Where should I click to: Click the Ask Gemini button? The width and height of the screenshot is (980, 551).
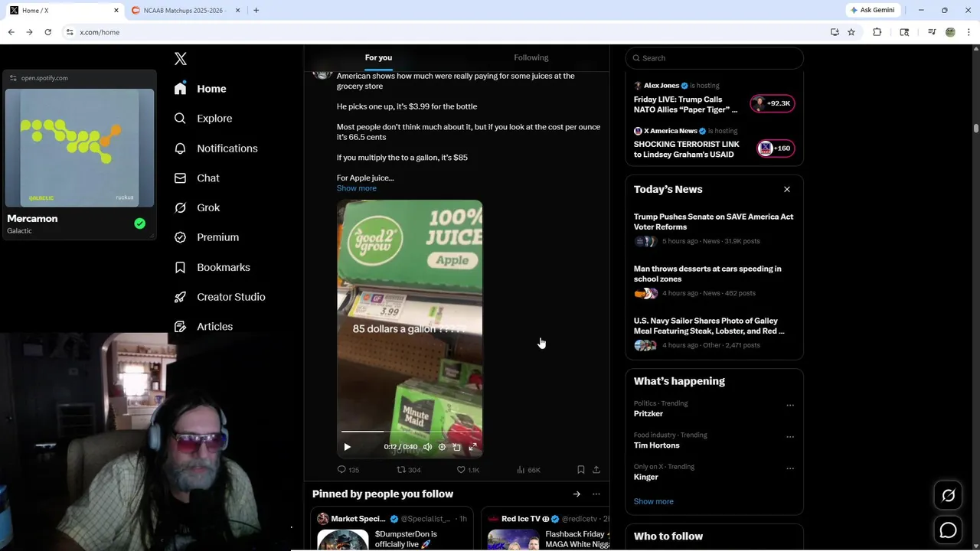(x=872, y=11)
